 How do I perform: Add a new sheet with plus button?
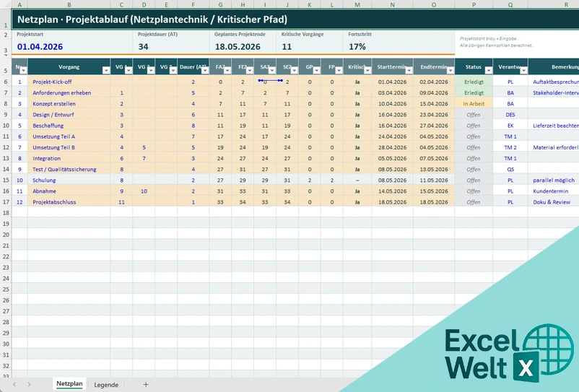[x=146, y=385]
